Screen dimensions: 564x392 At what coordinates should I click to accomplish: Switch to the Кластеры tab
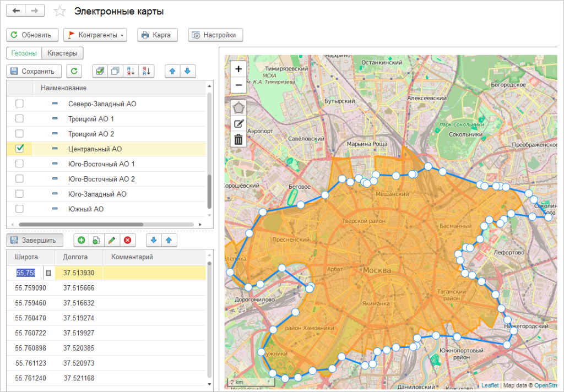coord(62,53)
